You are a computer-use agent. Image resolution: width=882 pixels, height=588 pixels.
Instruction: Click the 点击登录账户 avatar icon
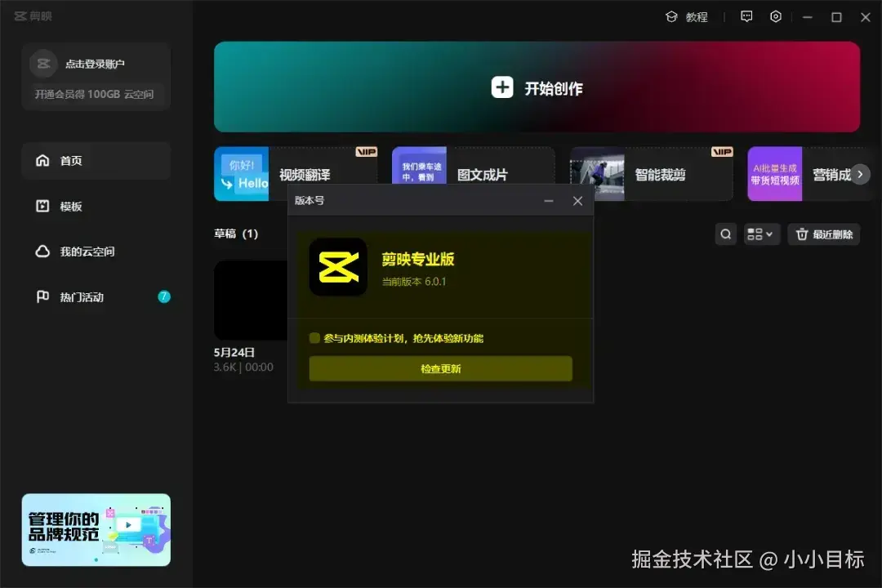tap(43, 65)
